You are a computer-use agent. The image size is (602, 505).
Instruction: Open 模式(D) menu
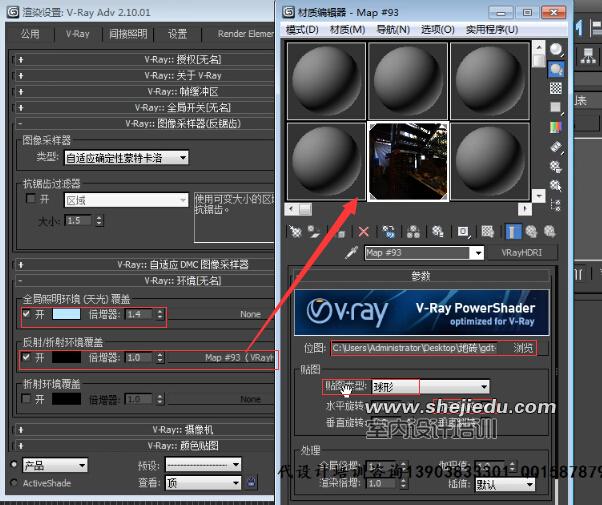pyautogui.click(x=302, y=29)
